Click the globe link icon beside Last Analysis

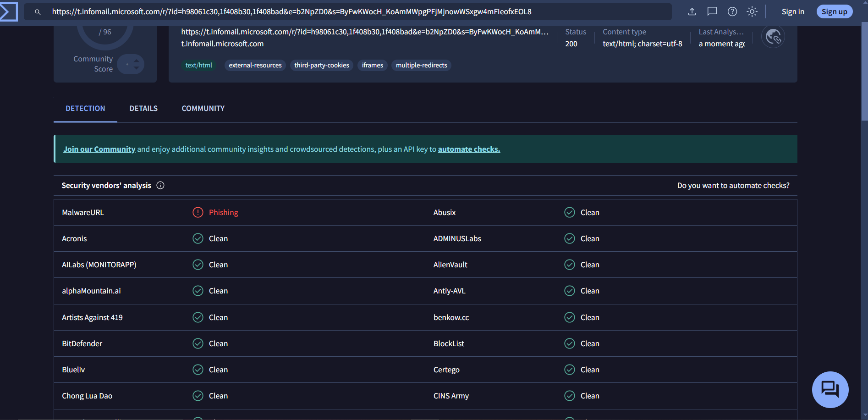[x=773, y=36]
